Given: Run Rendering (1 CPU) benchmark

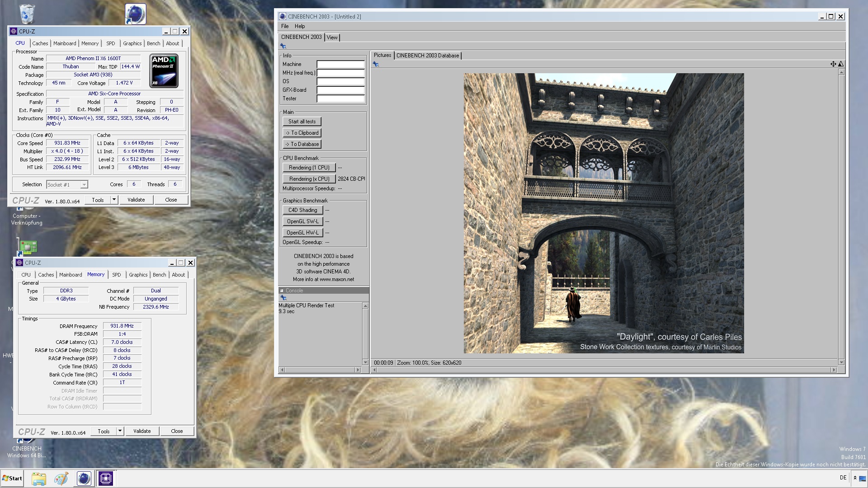Looking at the screenshot, I should (309, 168).
